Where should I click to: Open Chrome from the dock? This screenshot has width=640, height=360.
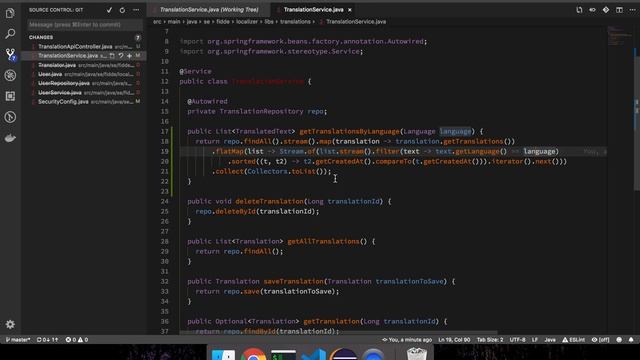pos(253,354)
